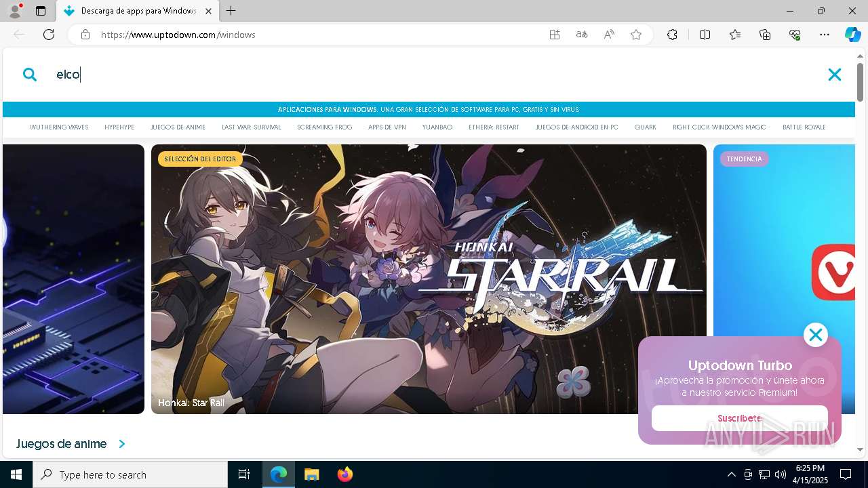
Task: Close the Uptodown Turbo popup
Action: click(816, 335)
